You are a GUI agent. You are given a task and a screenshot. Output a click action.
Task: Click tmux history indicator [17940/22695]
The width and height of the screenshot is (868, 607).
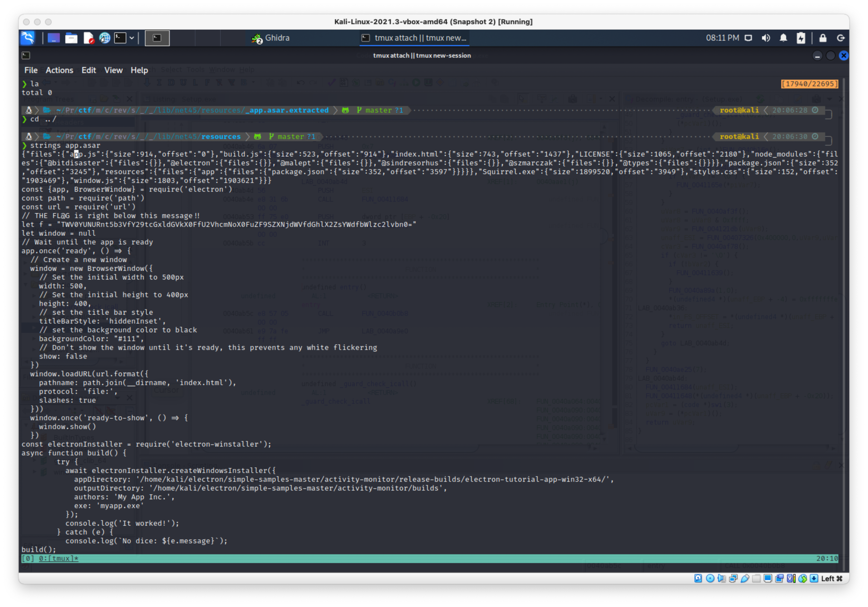pos(810,83)
